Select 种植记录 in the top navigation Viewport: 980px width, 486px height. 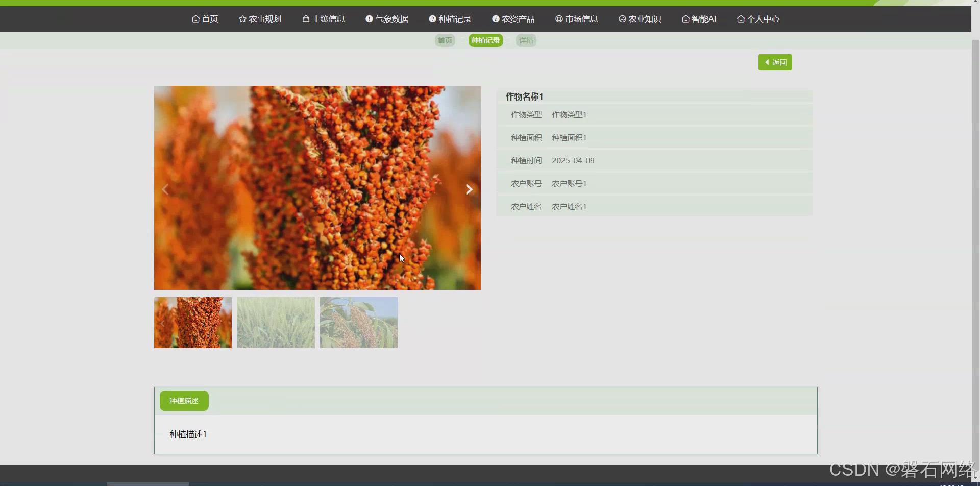tap(450, 19)
